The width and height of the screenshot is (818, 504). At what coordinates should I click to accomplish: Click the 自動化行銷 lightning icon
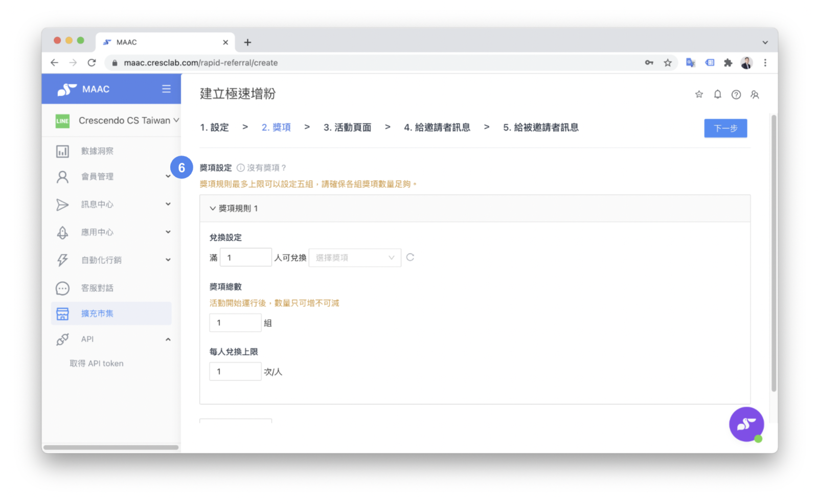click(62, 260)
